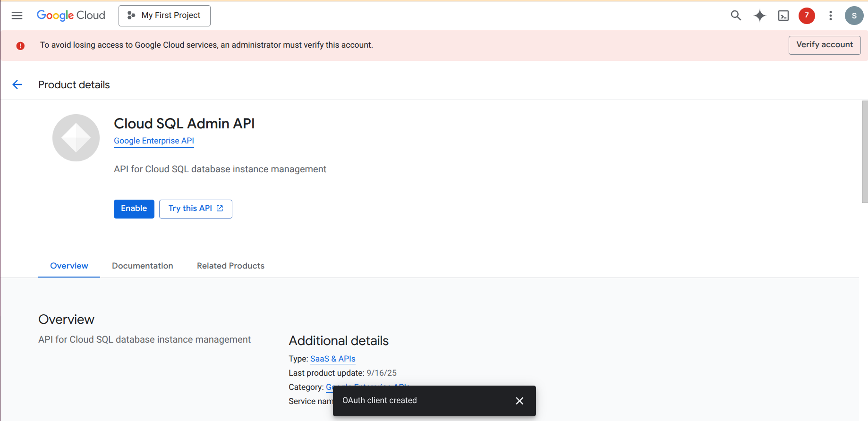
Task: Open the Google Enterprise API link
Action: point(154,141)
